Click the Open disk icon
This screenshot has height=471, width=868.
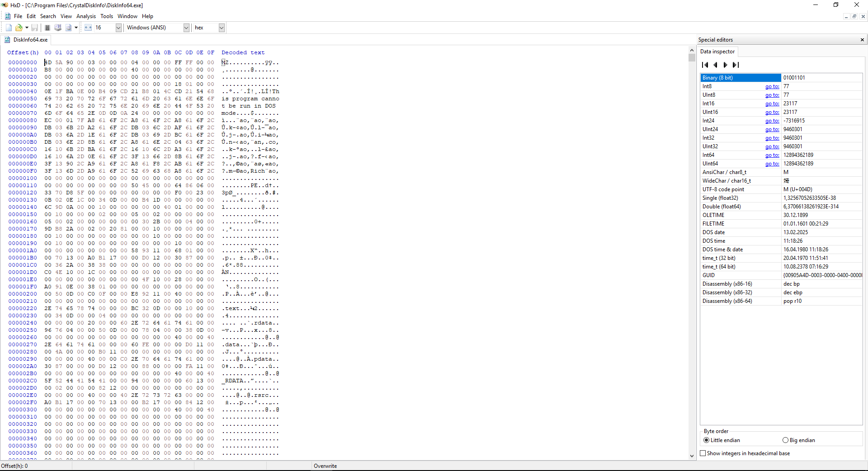pos(58,28)
